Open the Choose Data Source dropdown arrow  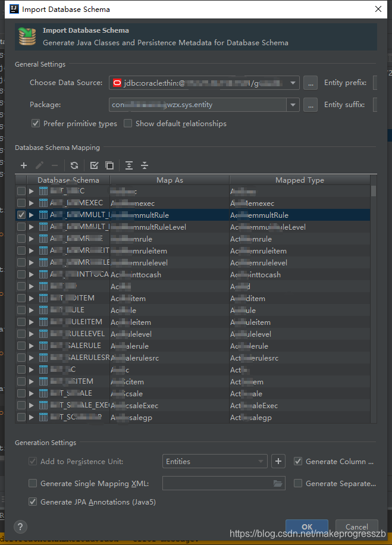click(x=293, y=83)
